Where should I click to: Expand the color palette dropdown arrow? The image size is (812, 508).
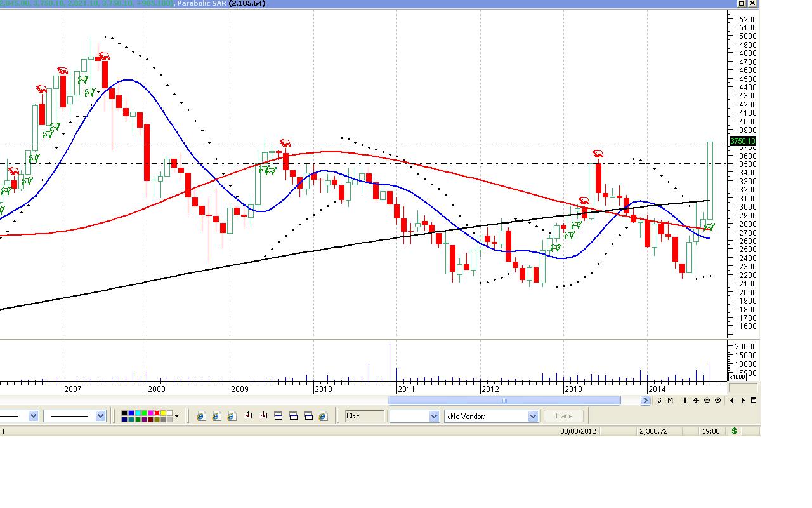click(176, 417)
